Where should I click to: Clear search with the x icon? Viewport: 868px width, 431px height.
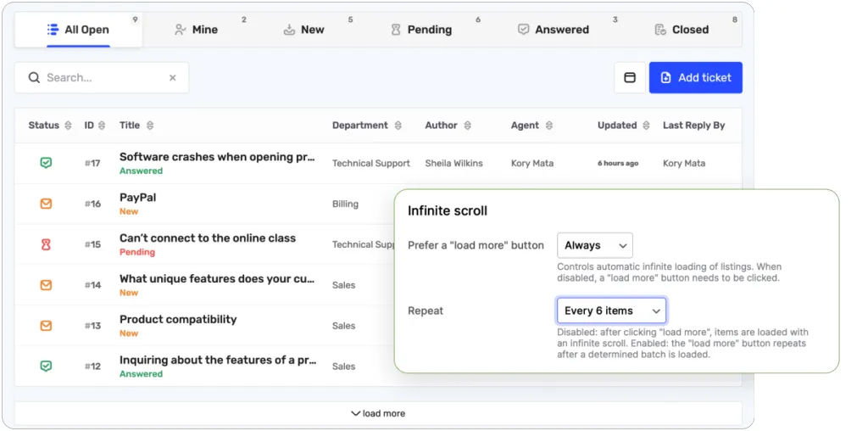173,77
